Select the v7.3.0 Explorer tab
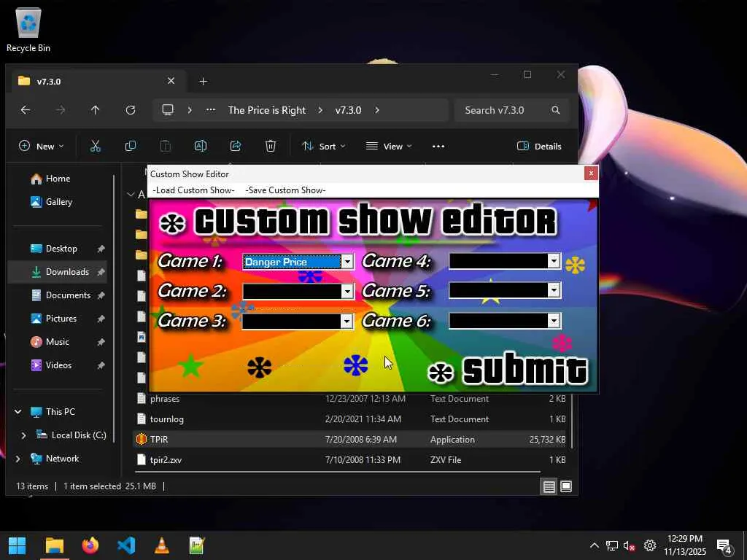The width and height of the screenshot is (747, 560). click(97, 81)
